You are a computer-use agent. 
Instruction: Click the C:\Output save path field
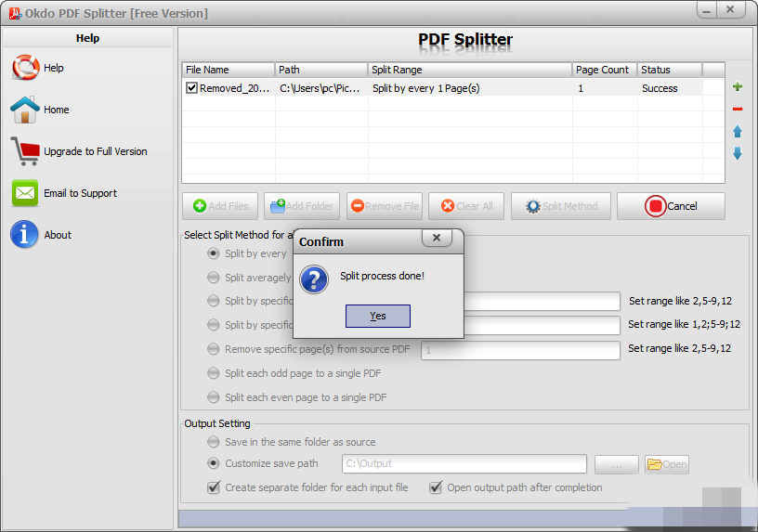[x=464, y=464]
